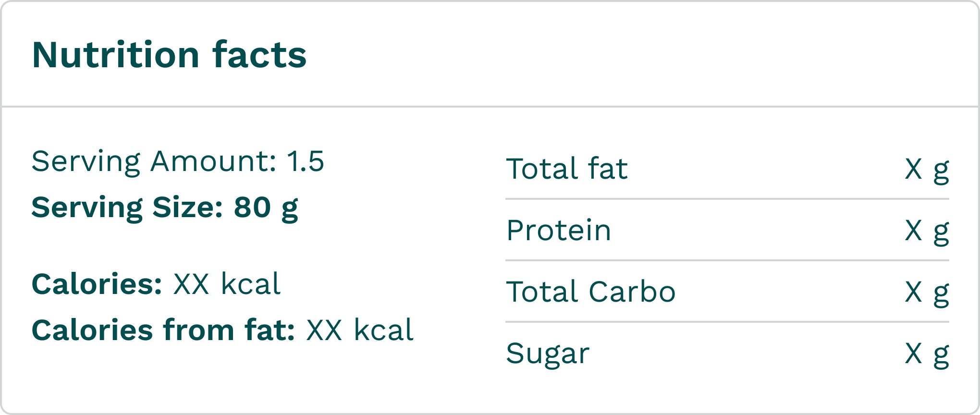Click the divider line under the Nutrition facts header
This screenshot has height=415, width=980.
click(490, 106)
